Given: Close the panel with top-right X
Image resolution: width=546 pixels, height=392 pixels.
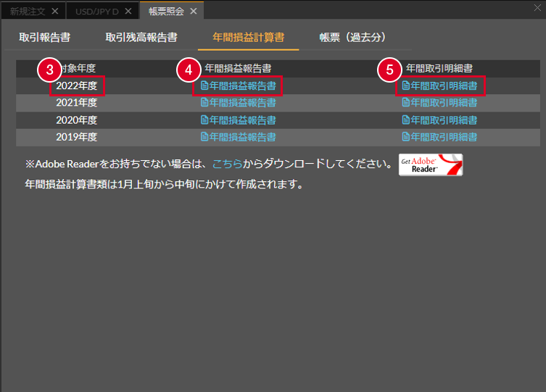Looking at the screenshot, I should click(537, 8).
